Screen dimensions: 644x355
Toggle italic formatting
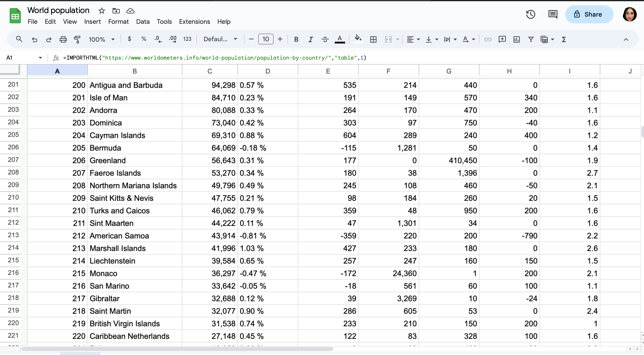pyautogui.click(x=310, y=39)
